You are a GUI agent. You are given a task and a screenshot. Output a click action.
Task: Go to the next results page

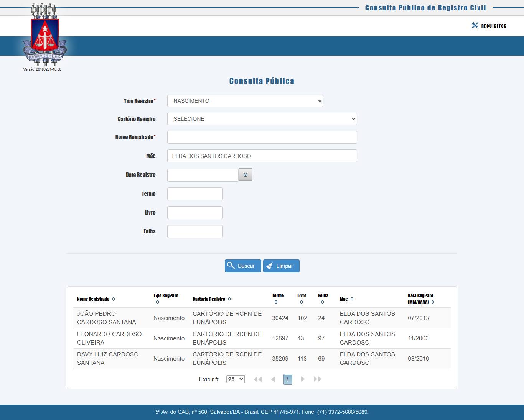coord(303,379)
